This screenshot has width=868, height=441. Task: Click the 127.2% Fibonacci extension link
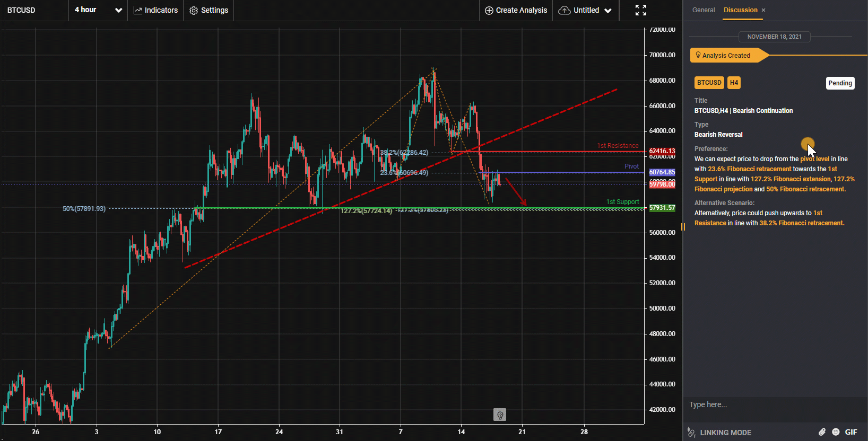(791, 179)
